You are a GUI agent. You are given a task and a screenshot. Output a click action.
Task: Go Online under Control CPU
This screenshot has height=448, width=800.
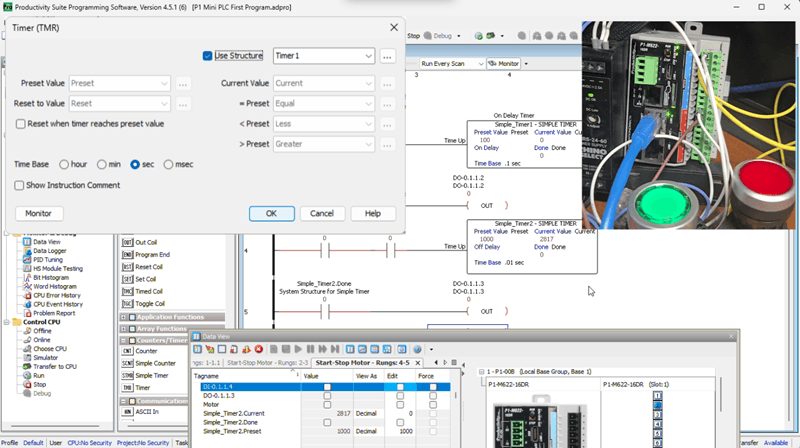pos(42,340)
